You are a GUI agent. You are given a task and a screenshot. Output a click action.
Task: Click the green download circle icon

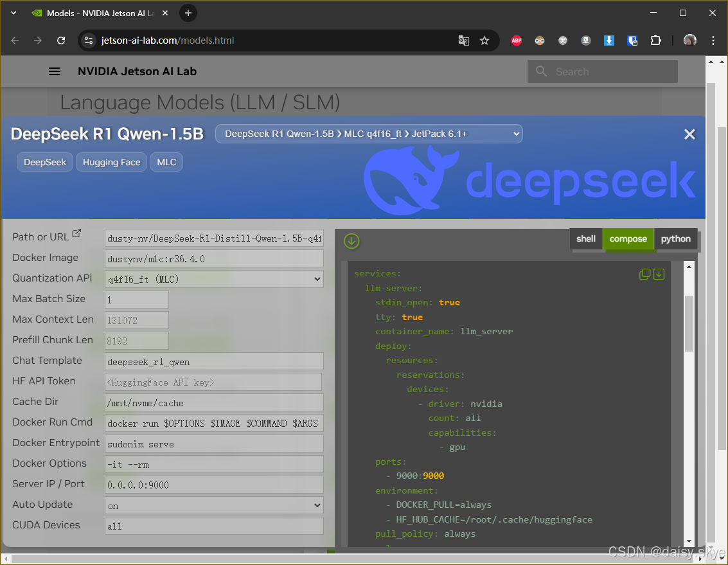pyautogui.click(x=351, y=240)
